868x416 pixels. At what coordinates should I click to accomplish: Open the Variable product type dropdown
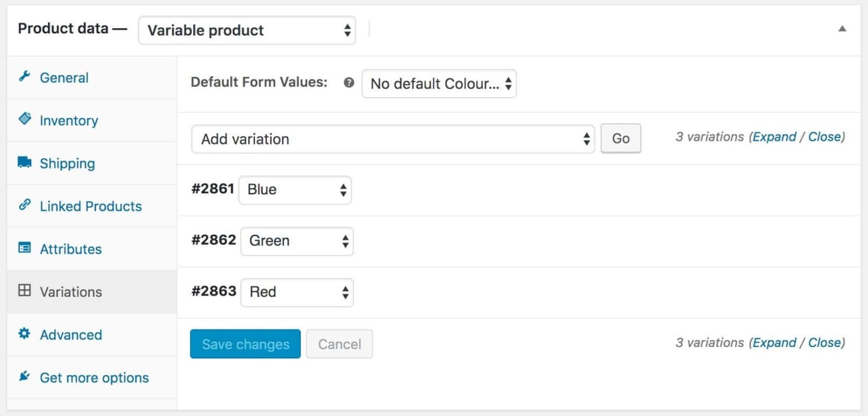[247, 31]
